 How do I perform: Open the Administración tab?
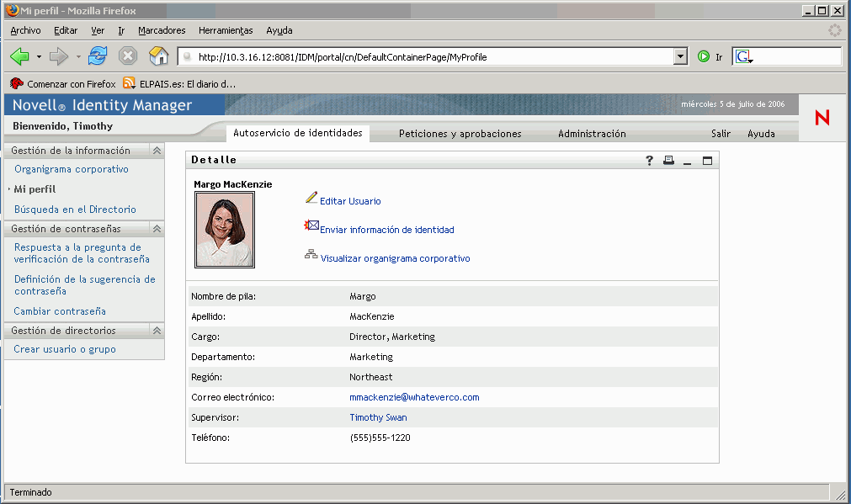(x=592, y=134)
